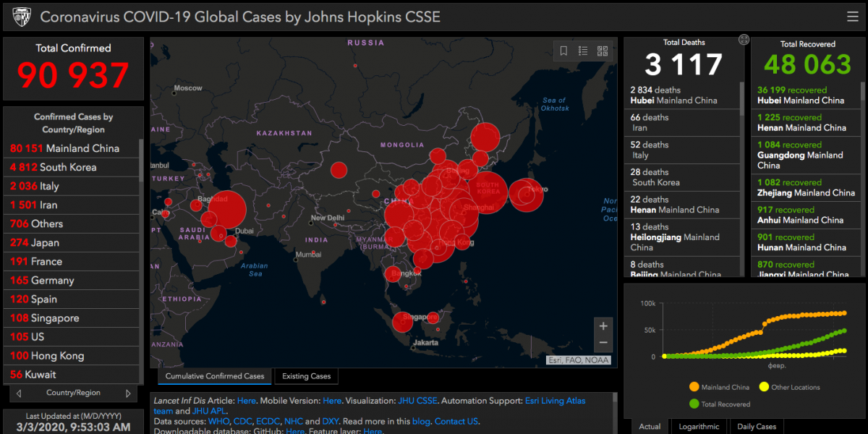Toggle Total Recovered series in chart legend
The width and height of the screenshot is (868, 434).
pyautogui.click(x=720, y=404)
